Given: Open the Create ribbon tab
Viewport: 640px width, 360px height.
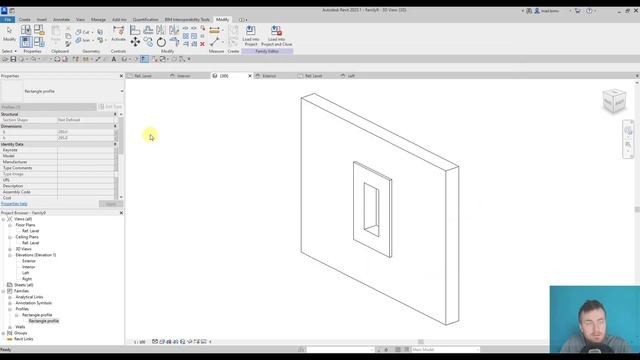Looking at the screenshot, I should pyautogui.click(x=24, y=20).
